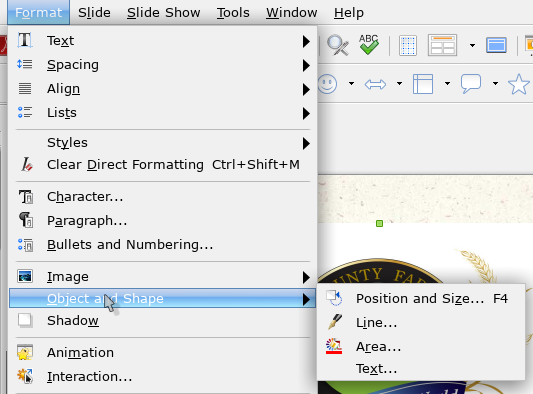
Task: Open the Symbol Shapes dropdown arrow
Action: 351,83
